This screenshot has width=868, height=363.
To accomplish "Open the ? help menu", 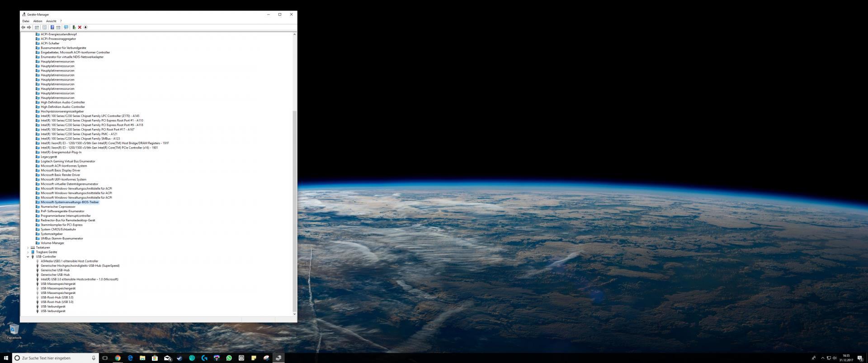I will point(61,21).
